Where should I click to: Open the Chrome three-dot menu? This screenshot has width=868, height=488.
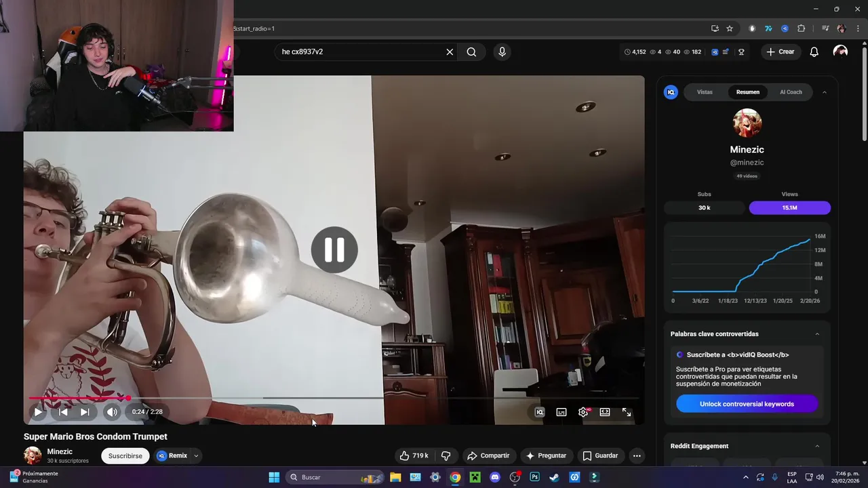tap(858, 28)
